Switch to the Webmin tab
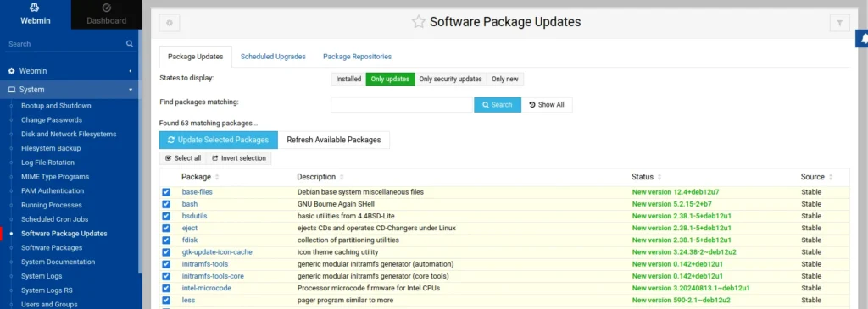 [x=36, y=14]
